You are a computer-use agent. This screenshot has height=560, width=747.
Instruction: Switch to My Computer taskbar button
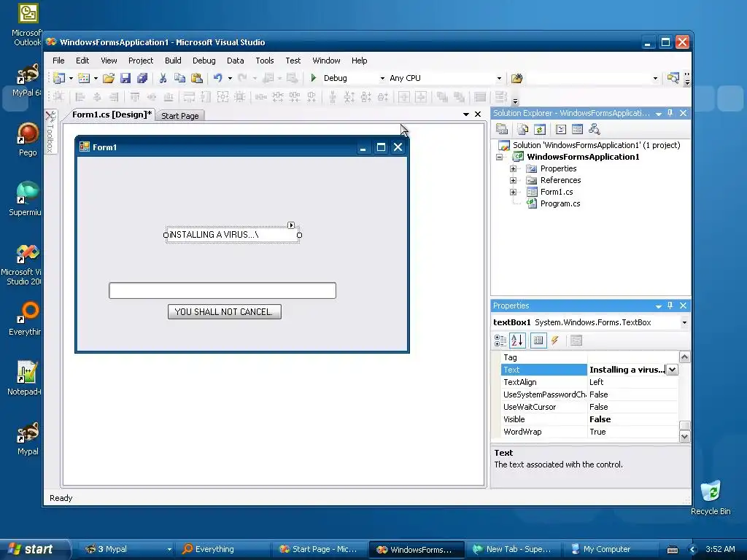click(x=611, y=549)
